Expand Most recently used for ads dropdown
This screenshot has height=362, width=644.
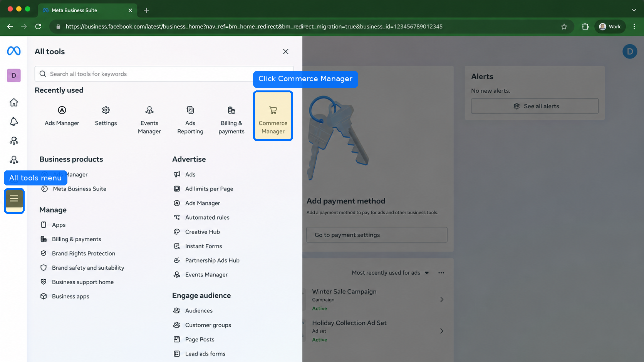(390, 273)
